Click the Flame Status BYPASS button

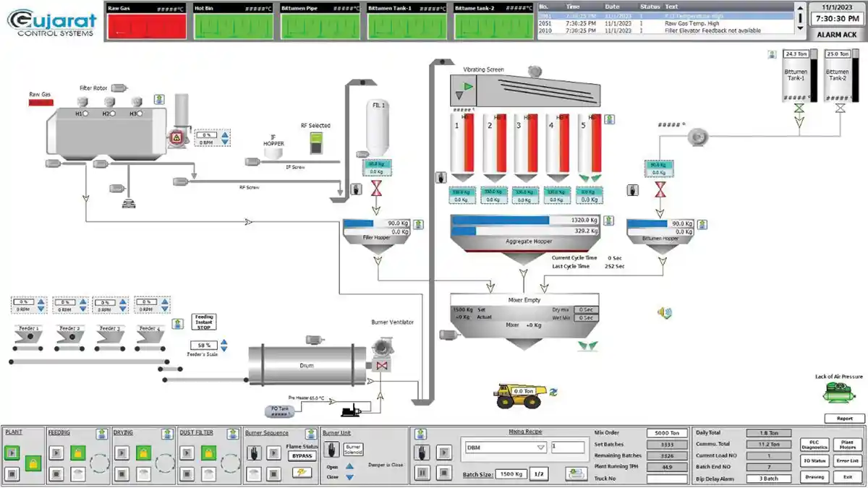(x=301, y=456)
